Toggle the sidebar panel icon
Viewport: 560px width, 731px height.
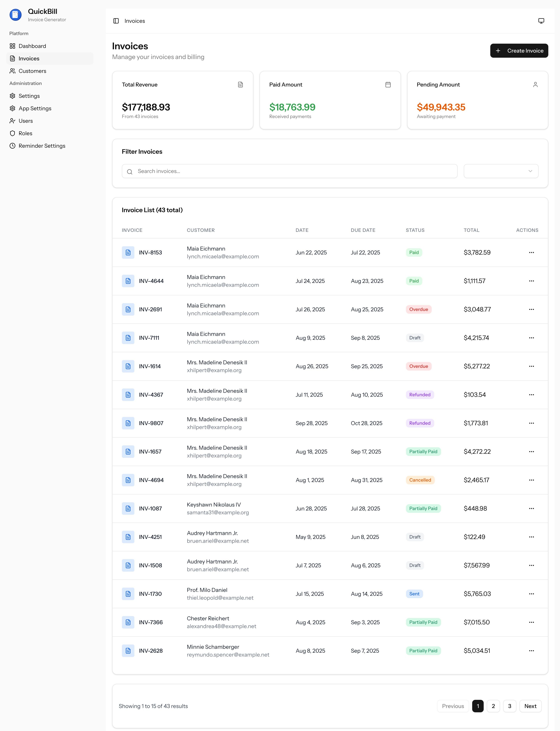[116, 21]
